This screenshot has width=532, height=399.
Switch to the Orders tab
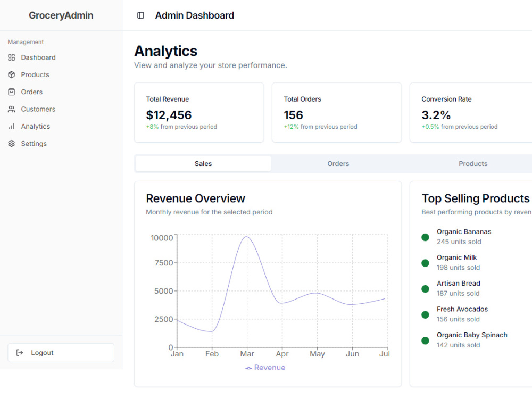(x=338, y=163)
